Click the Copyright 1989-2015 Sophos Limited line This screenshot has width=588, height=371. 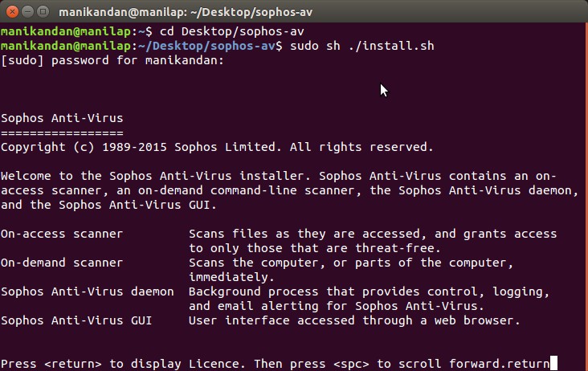[217, 147]
